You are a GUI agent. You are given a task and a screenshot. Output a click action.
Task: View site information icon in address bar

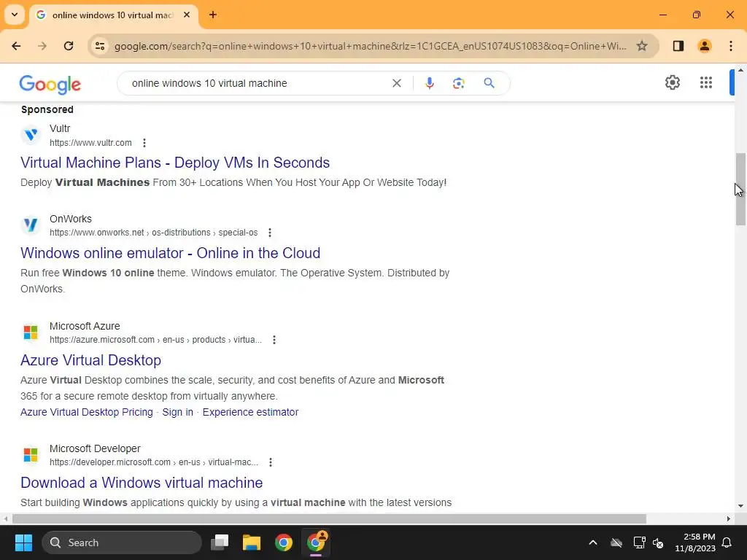[100, 46]
